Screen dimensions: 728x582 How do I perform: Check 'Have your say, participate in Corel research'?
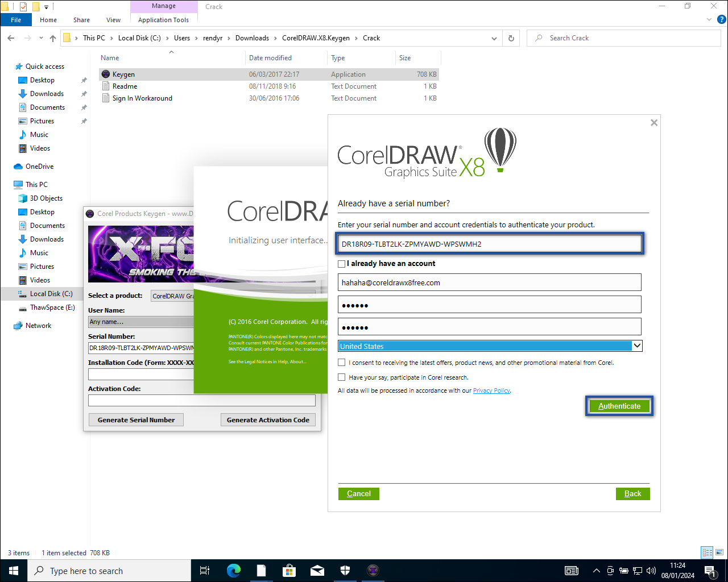coord(341,377)
